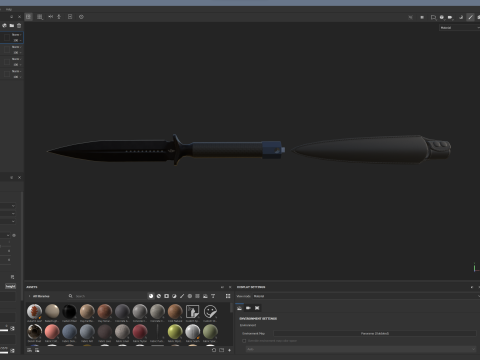Image resolution: width=480 pixels, height=360 pixels.
Task: Click the stacked rectangles toolbar icon
Action: pyautogui.click(x=70, y=16)
